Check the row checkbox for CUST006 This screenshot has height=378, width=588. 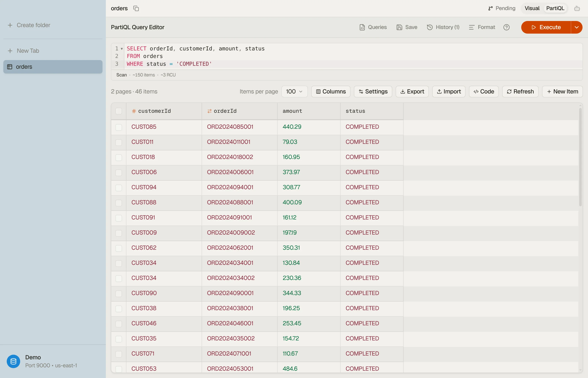pyautogui.click(x=118, y=173)
